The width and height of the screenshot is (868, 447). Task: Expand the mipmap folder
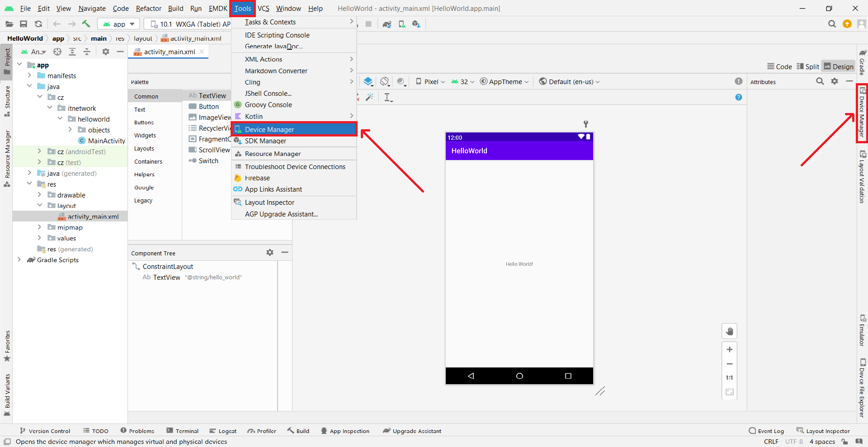39,227
